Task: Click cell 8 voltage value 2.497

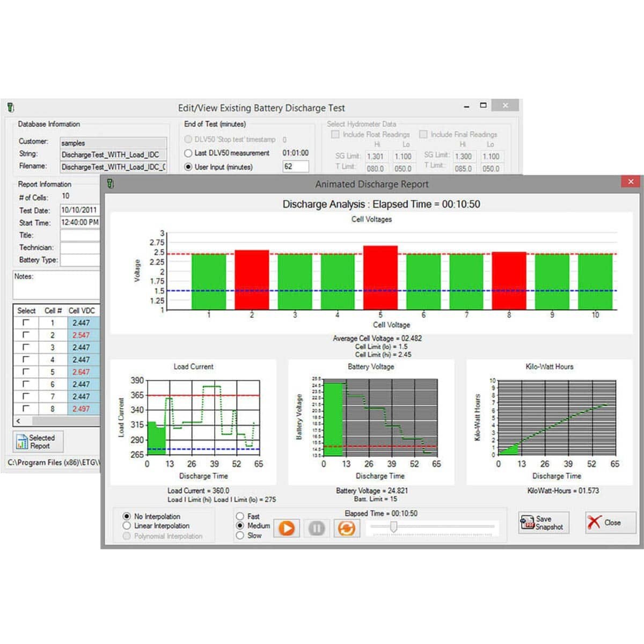Action: pyautogui.click(x=84, y=409)
